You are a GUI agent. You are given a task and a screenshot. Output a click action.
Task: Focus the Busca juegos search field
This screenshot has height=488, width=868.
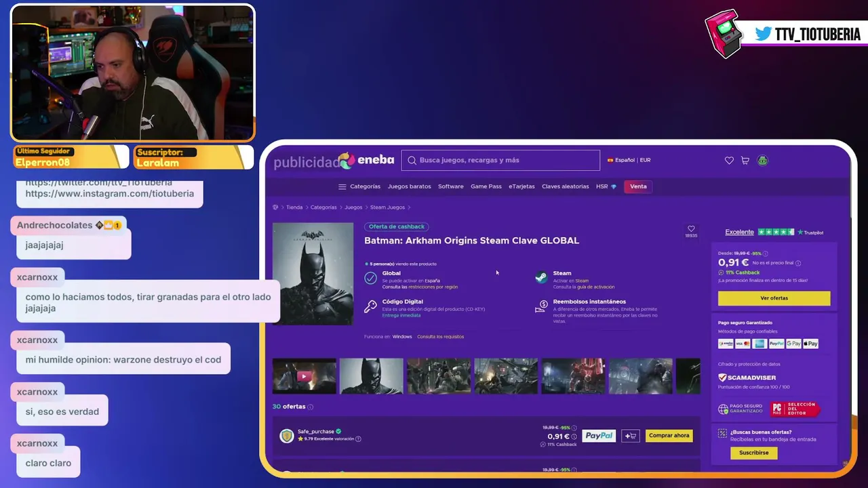pos(500,161)
